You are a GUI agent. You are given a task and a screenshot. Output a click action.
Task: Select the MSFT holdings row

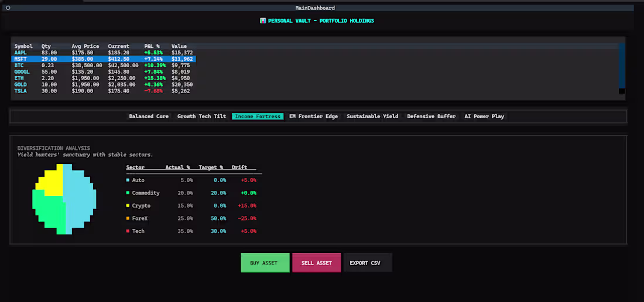tap(104, 59)
